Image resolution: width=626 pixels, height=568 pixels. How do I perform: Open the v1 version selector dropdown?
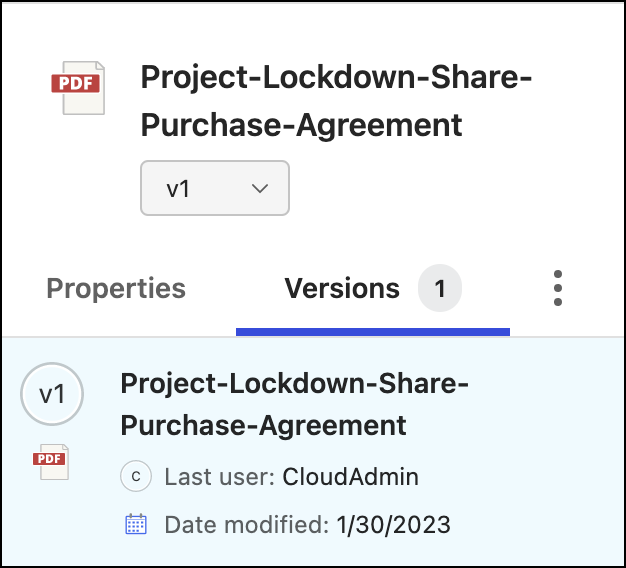(214, 188)
